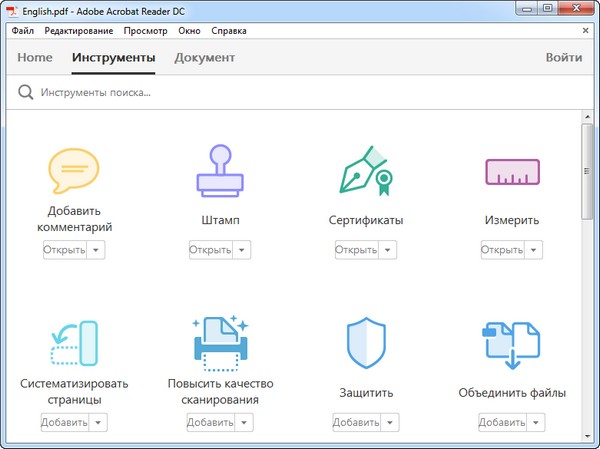The image size is (600, 449).
Task: Click the Add Comment speech bubble icon
Action: (x=74, y=170)
